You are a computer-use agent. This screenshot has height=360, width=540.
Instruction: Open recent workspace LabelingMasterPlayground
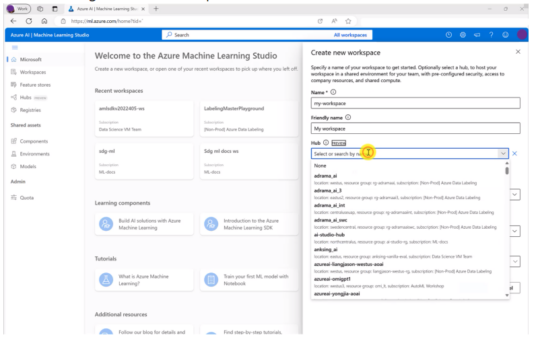[249, 119]
